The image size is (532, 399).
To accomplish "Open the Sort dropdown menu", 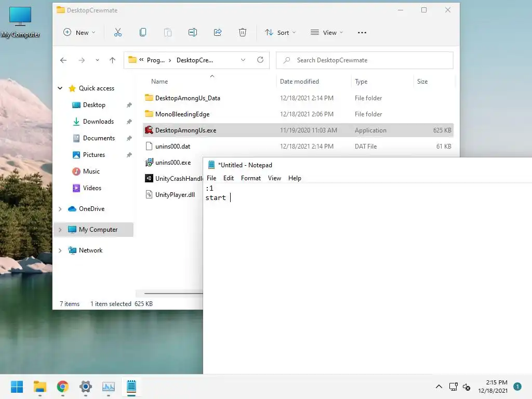I will click(x=280, y=33).
